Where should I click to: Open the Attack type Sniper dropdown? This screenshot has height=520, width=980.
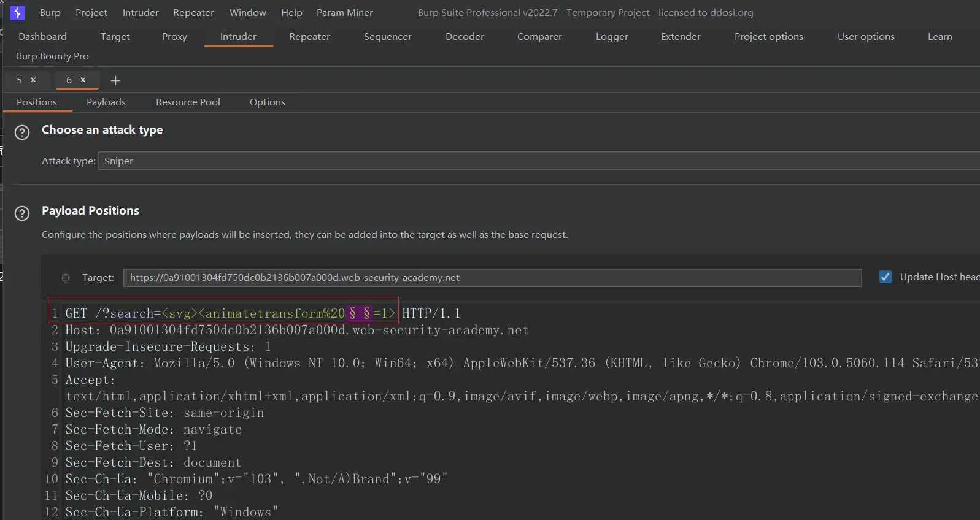point(539,161)
